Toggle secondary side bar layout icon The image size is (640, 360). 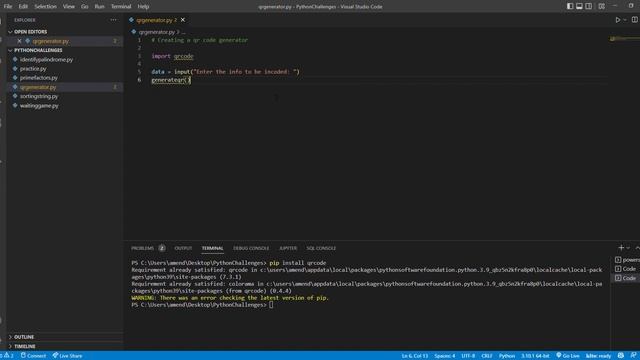click(589, 6)
